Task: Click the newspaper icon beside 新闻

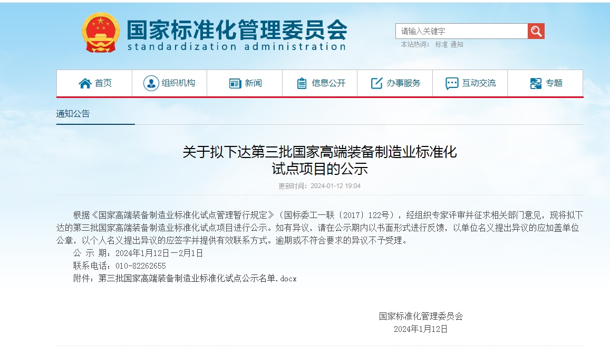Action: 235,83
